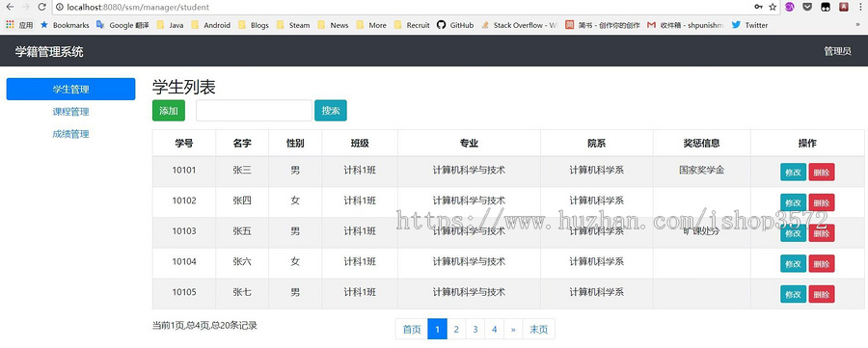This screenshot has width=868, height=348.
Task: Open the Twitter bookmark
Action: (x=750, y=25)
